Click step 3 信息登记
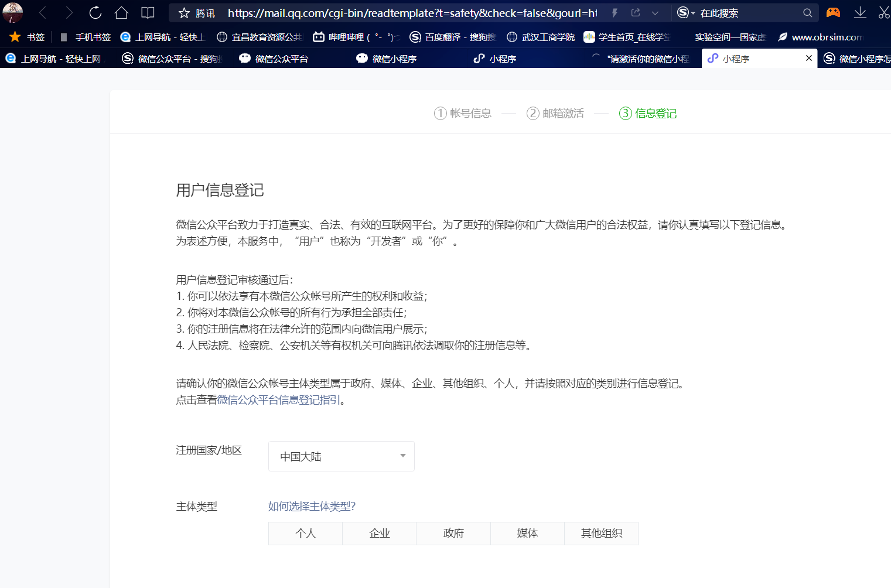The image size is (891, 588). pos(648,114)
